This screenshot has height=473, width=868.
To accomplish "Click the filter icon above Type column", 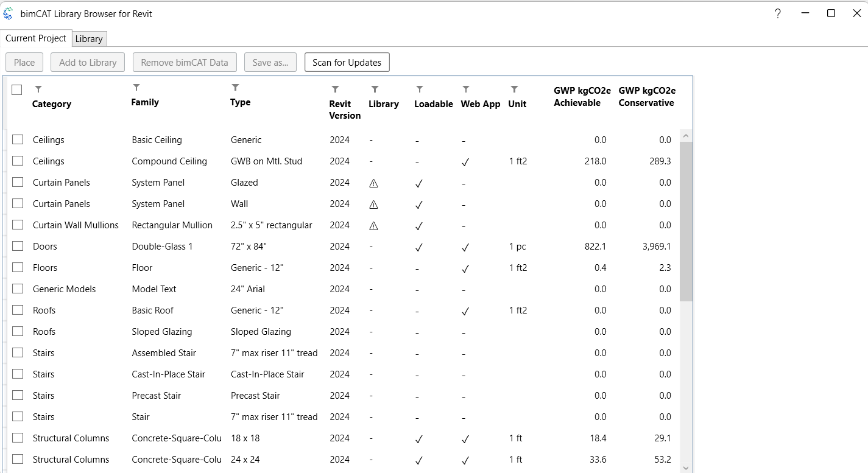I will (236, 88).
